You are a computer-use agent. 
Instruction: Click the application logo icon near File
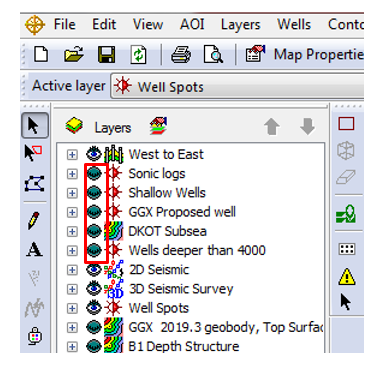tap(35, 25)
